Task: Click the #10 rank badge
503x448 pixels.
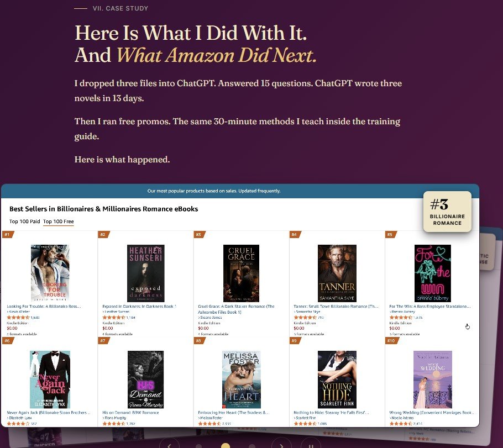Action: pos(391,341)
